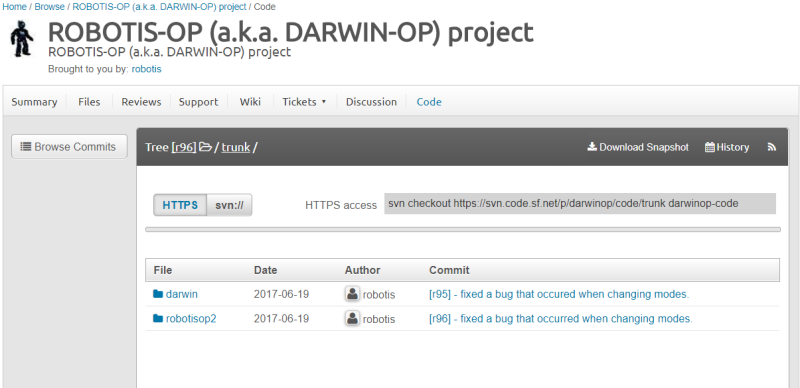800x388 pixels.
Task: Open History of the tree
Action: 727,147
